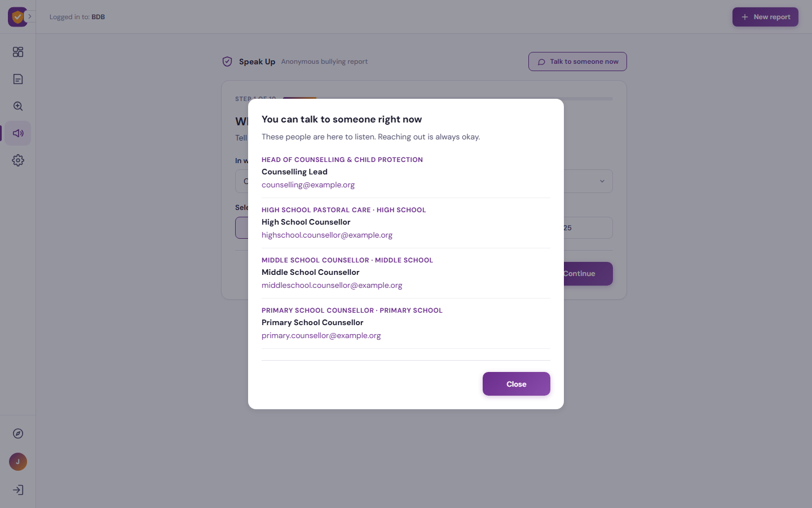This screenshot has height=508, width=812.
Task: Open the compass icon near sidebar bottom
Action: click(x=18, y=433)
